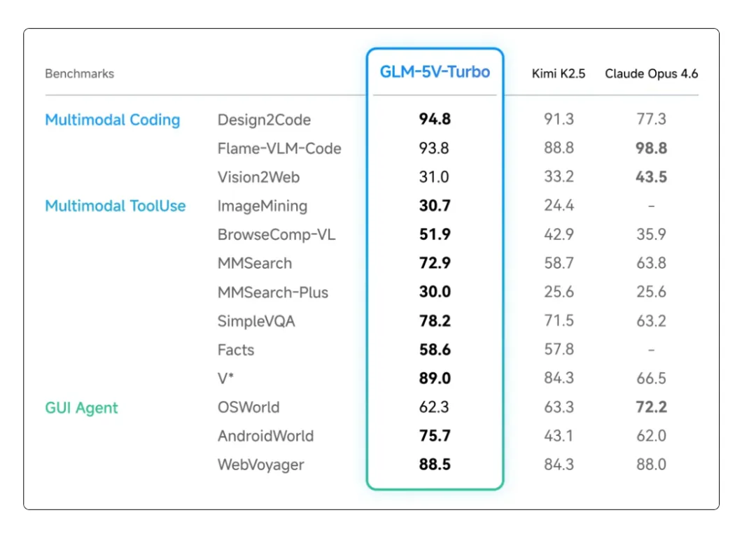Select the WebVoyager benchmark label

260,465
